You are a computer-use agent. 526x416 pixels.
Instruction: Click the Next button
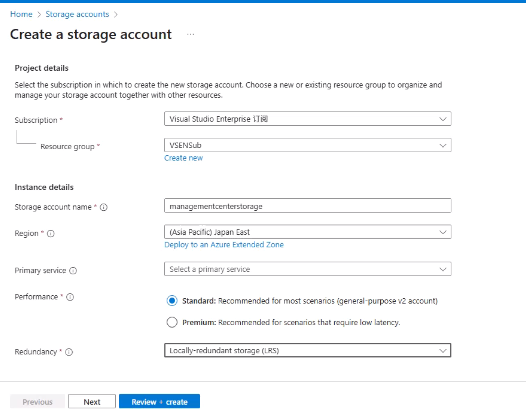point(92,402)
